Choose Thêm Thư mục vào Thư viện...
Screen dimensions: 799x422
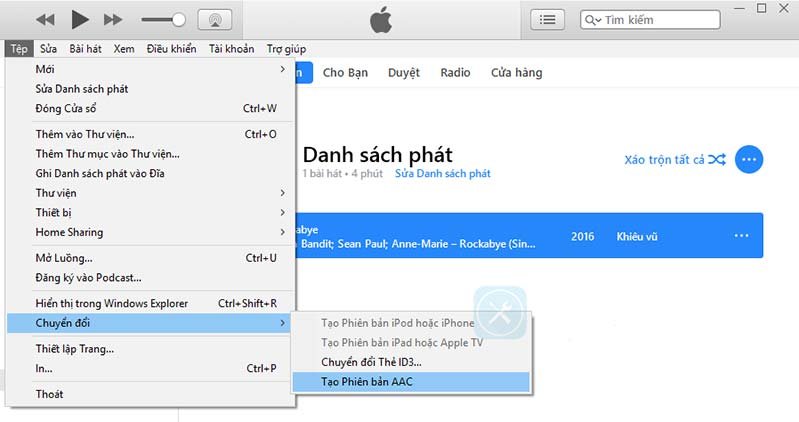[x=150, y=153]
